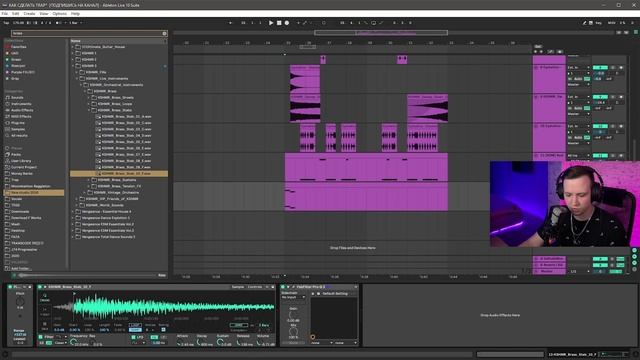This screenshot has height=360, width=640.
Task: Clear the browser search with the X icon
Action: 164,33
